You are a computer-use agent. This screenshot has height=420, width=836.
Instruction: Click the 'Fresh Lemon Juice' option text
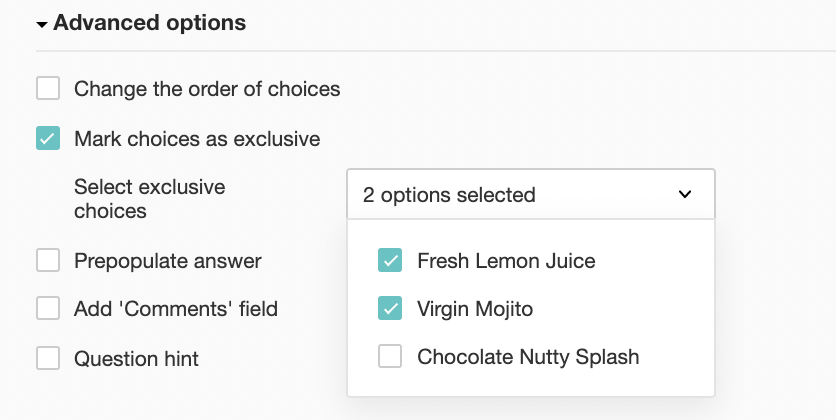pos(506,261)
